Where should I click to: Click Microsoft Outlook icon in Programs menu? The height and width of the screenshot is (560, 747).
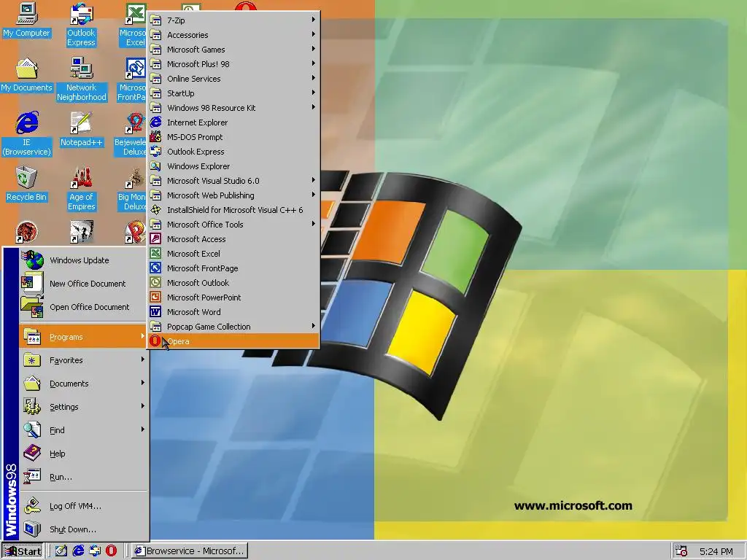click(155, 282)
